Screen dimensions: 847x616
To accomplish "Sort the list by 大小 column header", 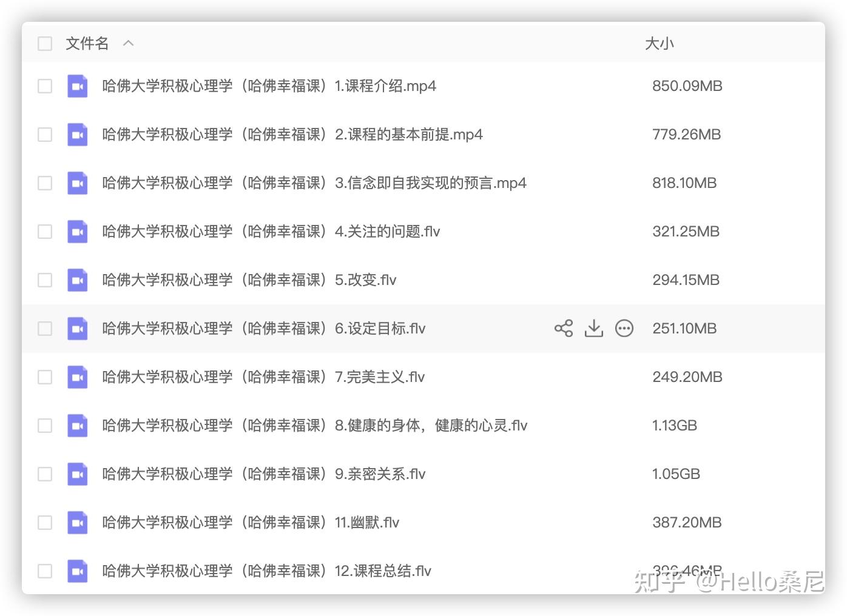I will pyautogui.click(x=660, y=44).
